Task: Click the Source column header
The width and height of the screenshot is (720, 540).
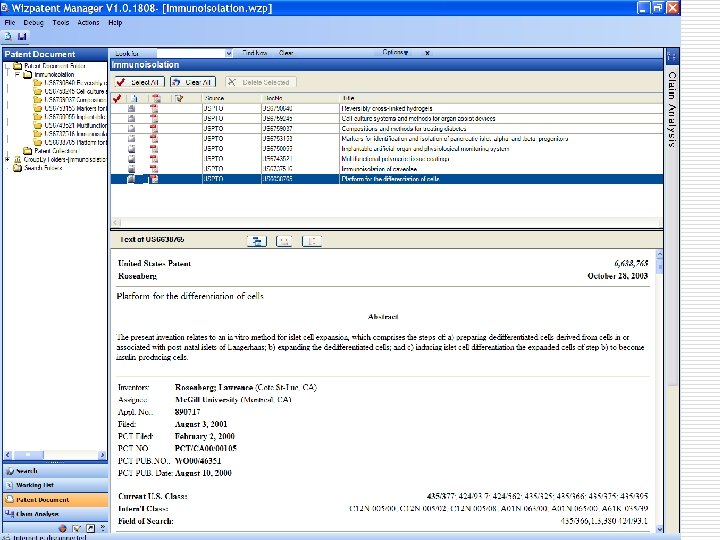Action: (231, 98)
